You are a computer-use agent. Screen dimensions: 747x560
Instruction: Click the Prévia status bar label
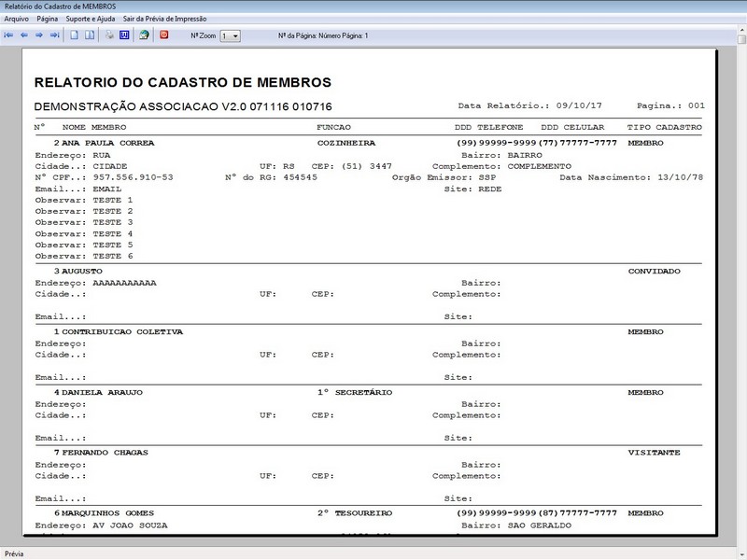[14, 553]
